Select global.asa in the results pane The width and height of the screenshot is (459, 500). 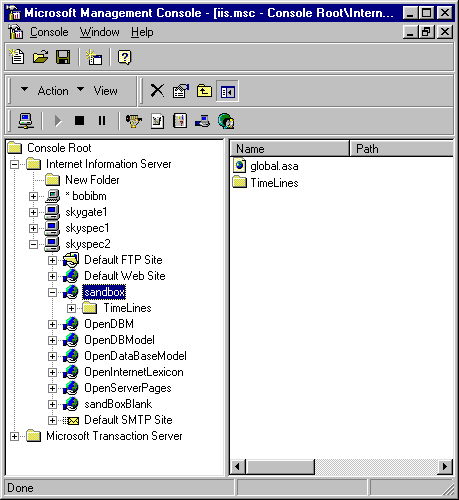point(274,166)
